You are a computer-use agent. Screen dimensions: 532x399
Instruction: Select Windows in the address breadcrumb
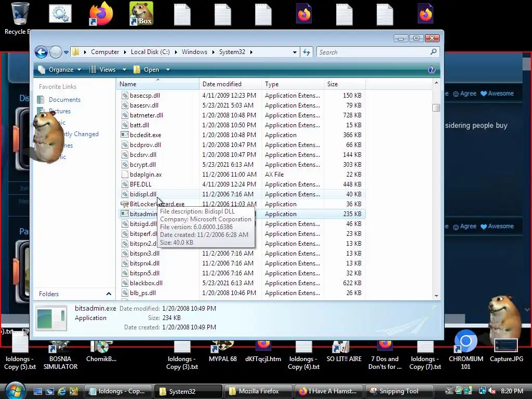pyautogui.click(x=194, y=52)
